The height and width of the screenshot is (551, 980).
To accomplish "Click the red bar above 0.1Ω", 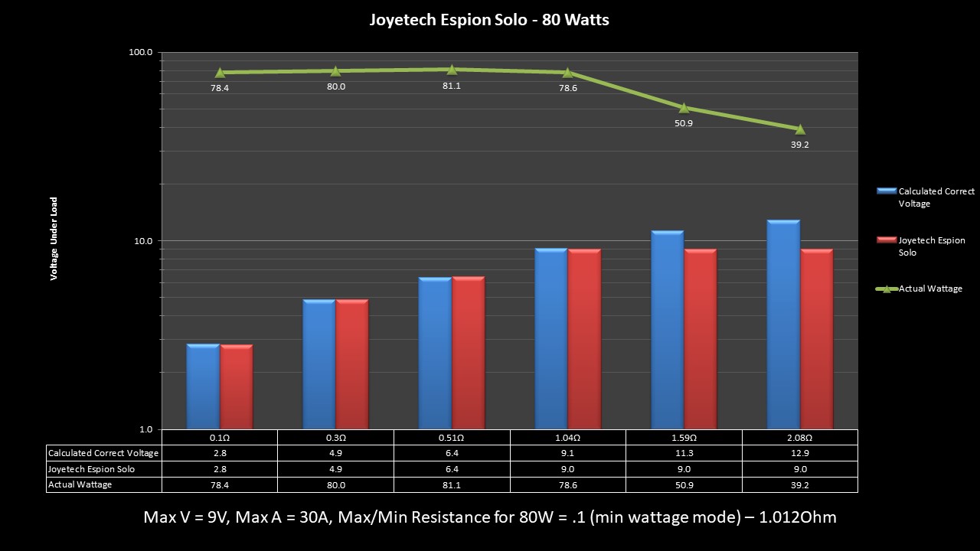I will click(237, 387).
